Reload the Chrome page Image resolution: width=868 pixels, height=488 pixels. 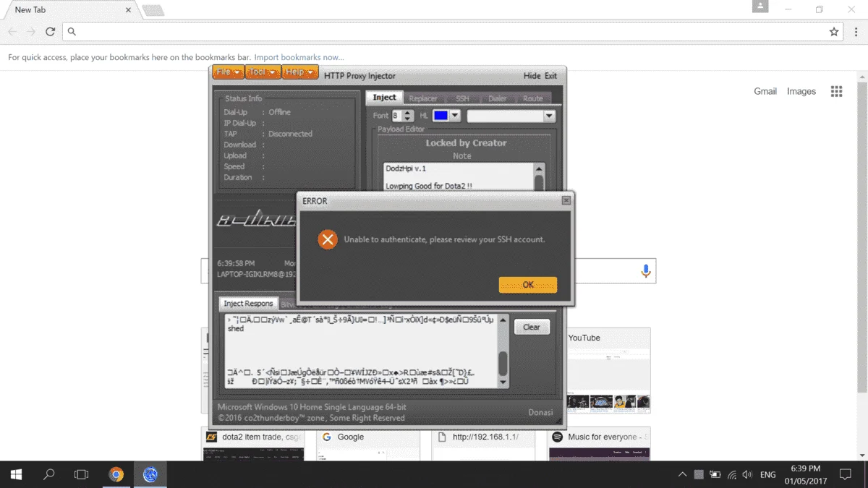[x=50, y=32]
